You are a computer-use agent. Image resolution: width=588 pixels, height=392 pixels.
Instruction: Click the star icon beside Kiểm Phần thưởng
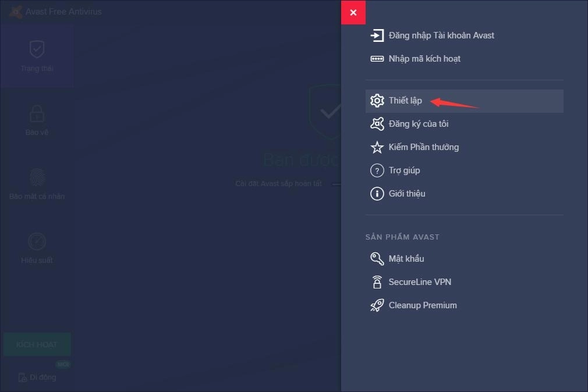point(377,147)
